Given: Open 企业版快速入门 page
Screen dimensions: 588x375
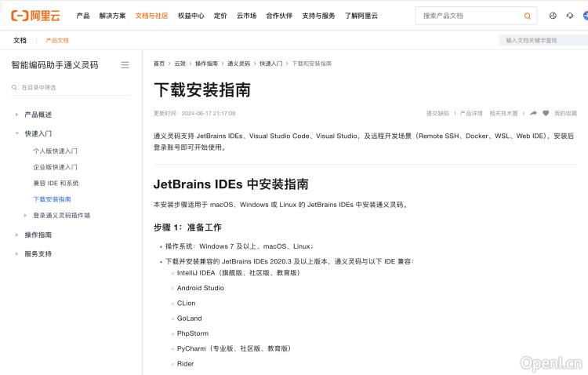Looking at the screenshot, I should tap(55, 167).
